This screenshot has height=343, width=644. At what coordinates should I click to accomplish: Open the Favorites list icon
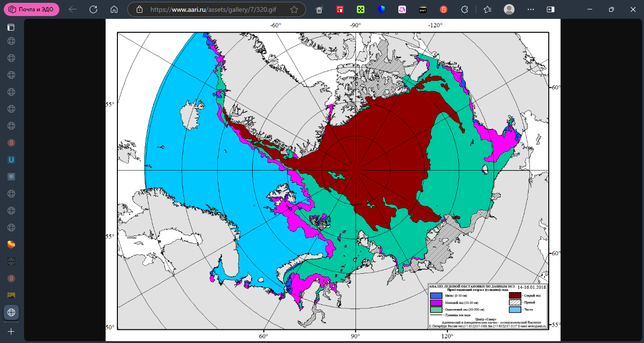[487, 9]
